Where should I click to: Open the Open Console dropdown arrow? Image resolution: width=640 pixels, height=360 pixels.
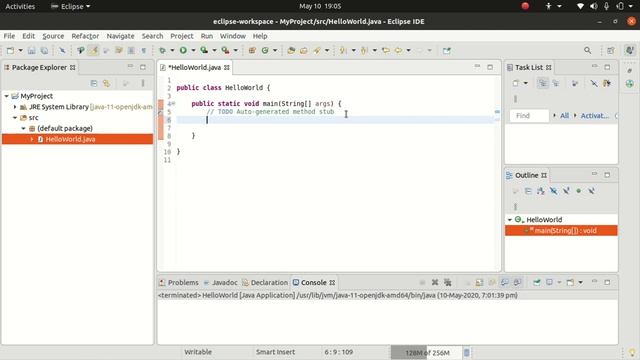coord(580,282)
